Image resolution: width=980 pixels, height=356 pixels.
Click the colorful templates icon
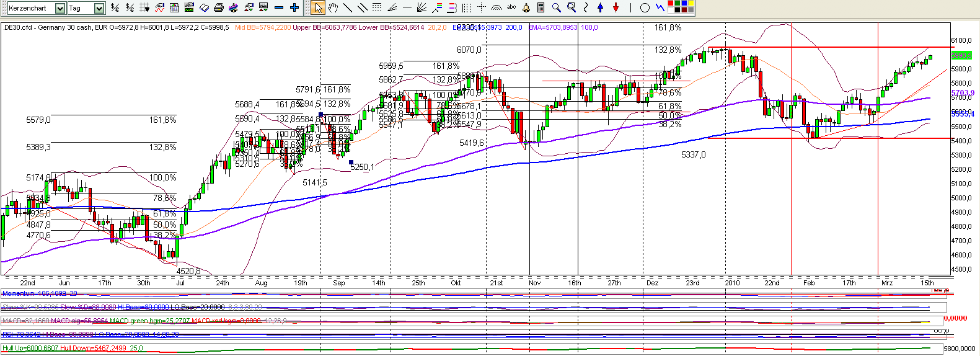(233, 8)
